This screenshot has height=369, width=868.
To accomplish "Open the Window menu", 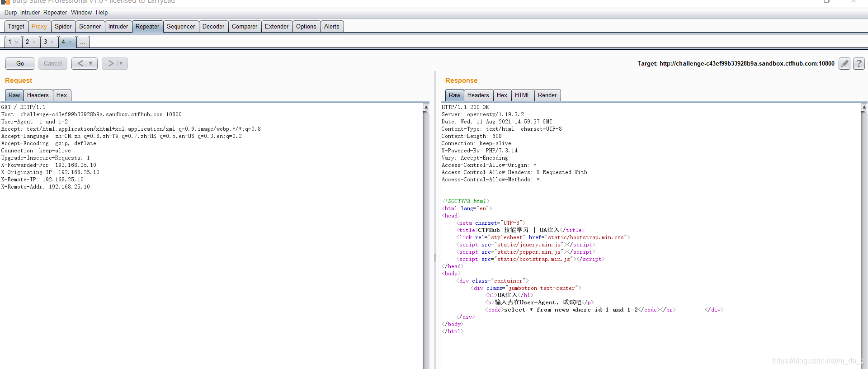I will pyautogui.click(x=81, y=13).
